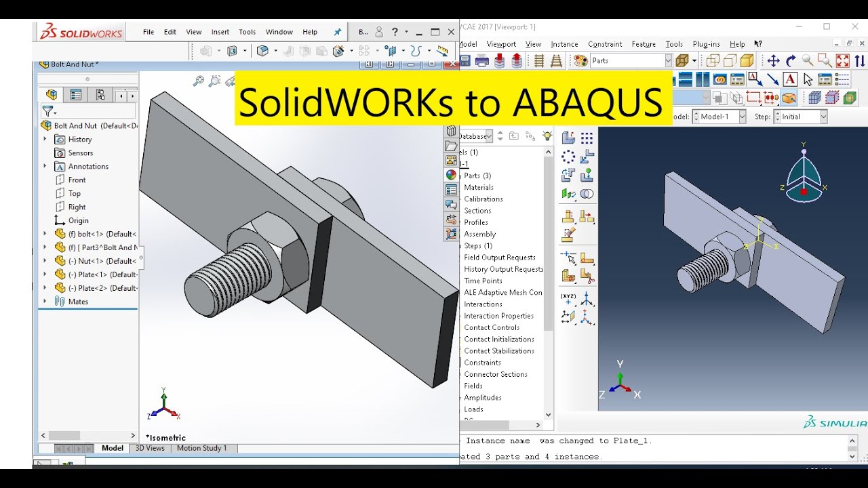Expand the Annotations node in tree

coord(45,166)
